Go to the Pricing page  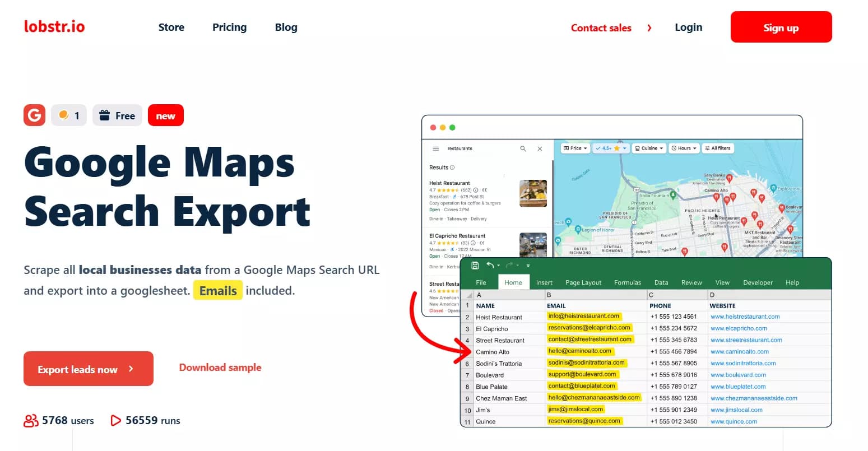[x=229, y=27]
